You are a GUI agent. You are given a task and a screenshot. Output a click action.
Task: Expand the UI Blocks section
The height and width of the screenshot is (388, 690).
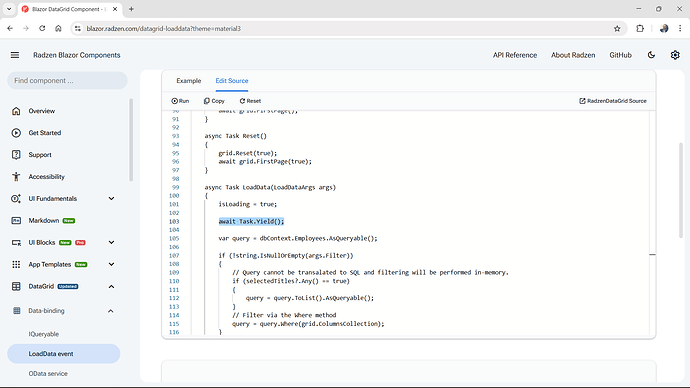click(111, 242)
